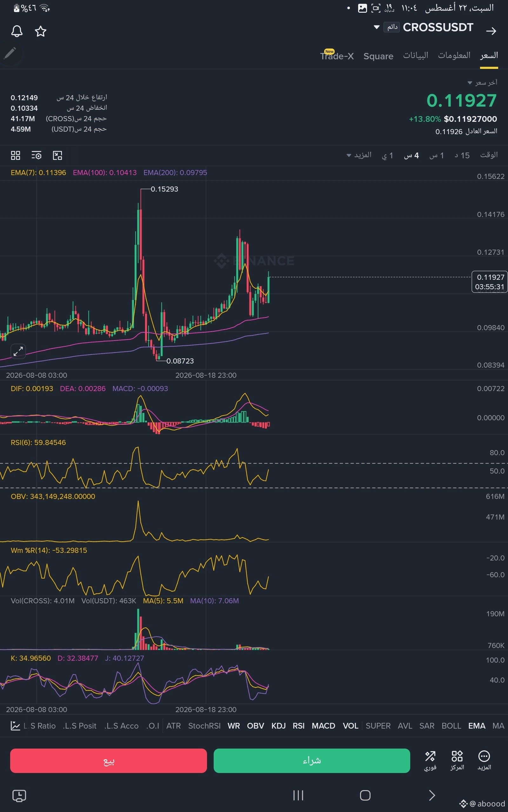This screenshot has height=812, width=508.
Task: Select the 1 س timeframe
Action: pos(437,155)
